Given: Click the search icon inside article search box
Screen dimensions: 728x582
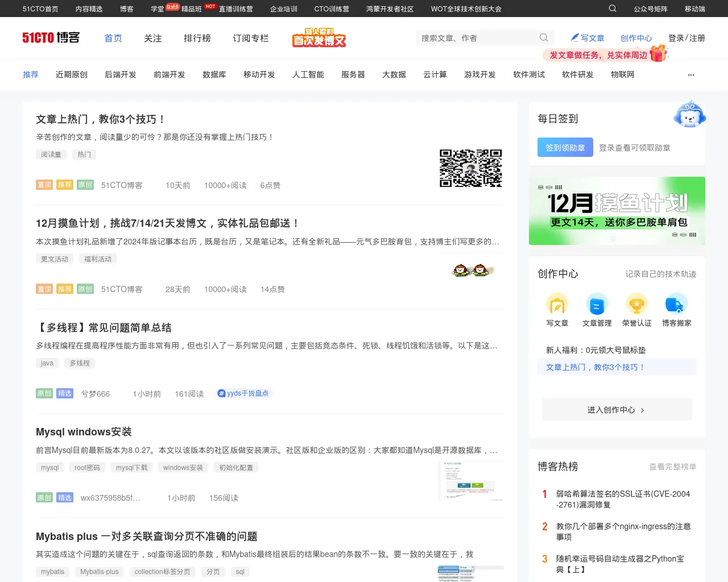Looking at the screenshot, I should pyautogui.click(x=544, y=38).
